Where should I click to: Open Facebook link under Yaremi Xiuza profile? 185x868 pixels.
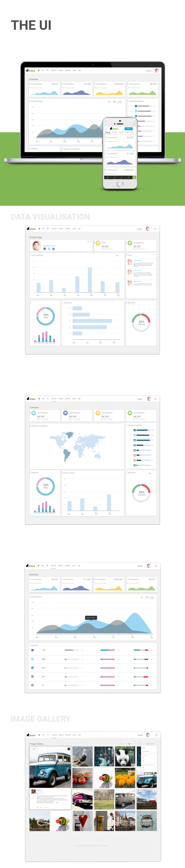(45, 249)
